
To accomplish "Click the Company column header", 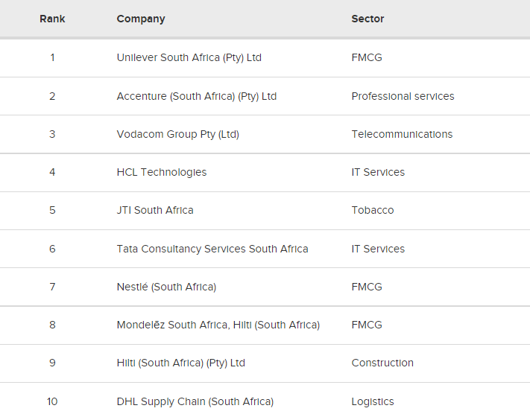I will pos(141,19).
